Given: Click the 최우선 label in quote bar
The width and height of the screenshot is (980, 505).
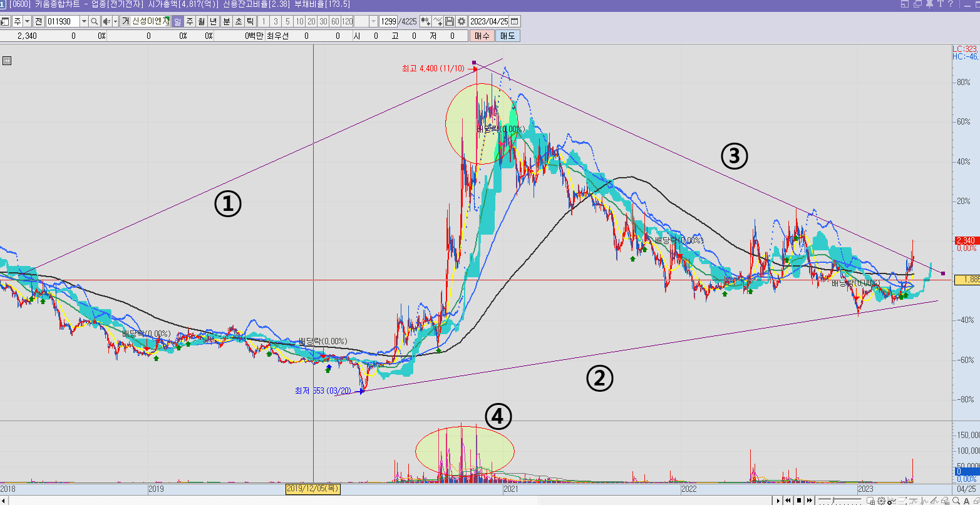Looking at the screenshot, I should click(x=277, y=36).
